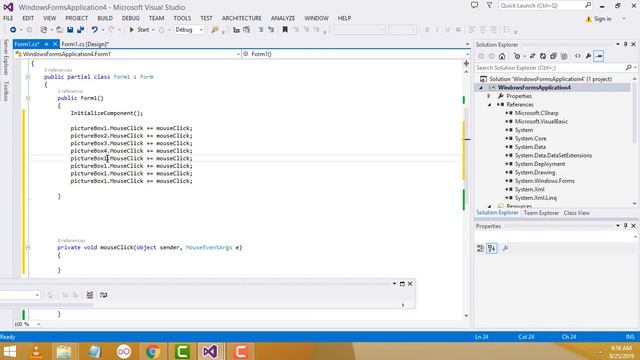Select Microsoft.CSharp reference in tree

coord(536,113)
